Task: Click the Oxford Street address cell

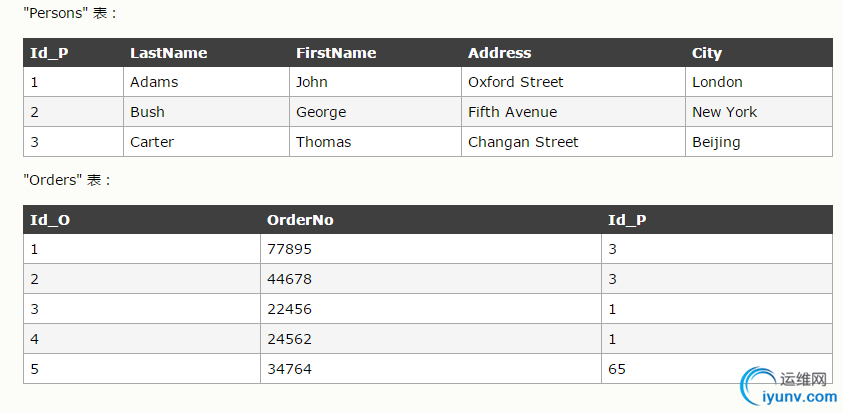Action: point(515,82)
